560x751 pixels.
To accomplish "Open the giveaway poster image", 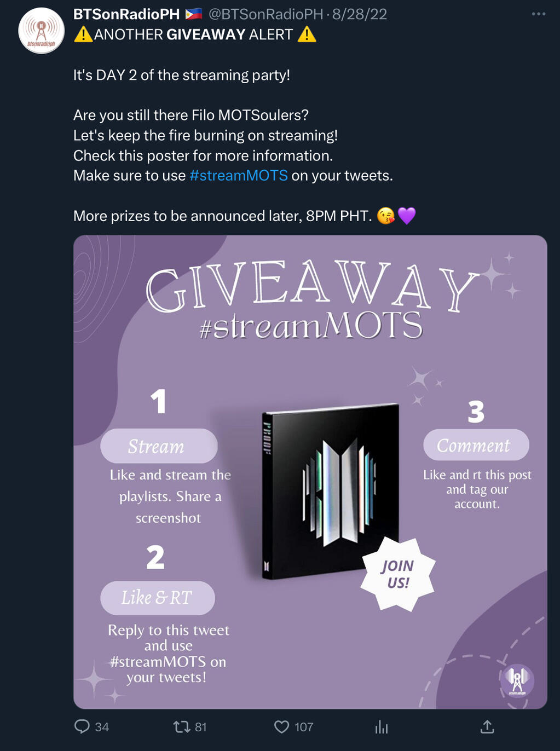I will [x=310, y=472].
